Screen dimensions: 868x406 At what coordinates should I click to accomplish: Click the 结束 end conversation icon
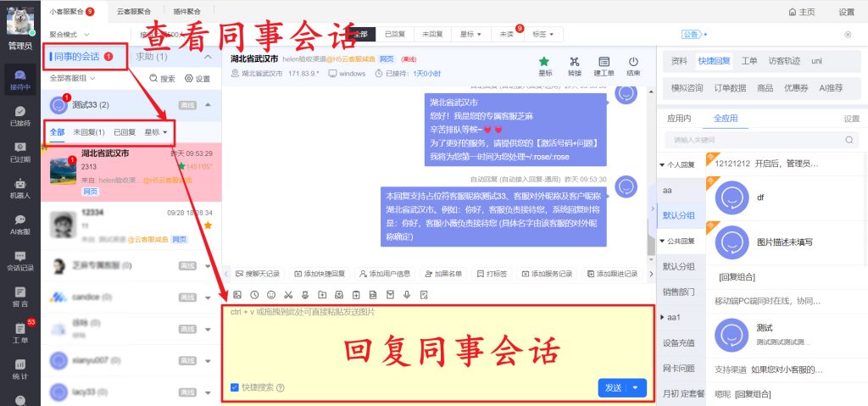tap(633, 66)
